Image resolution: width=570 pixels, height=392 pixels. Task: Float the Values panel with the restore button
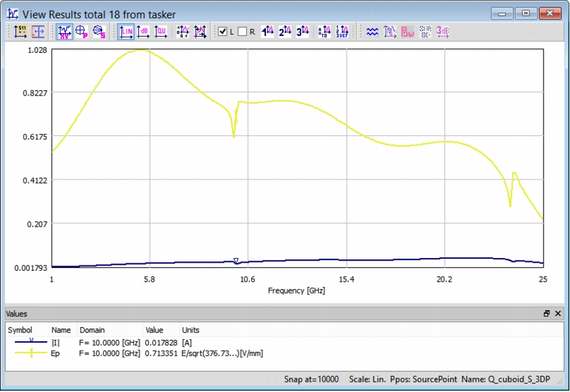546,313
